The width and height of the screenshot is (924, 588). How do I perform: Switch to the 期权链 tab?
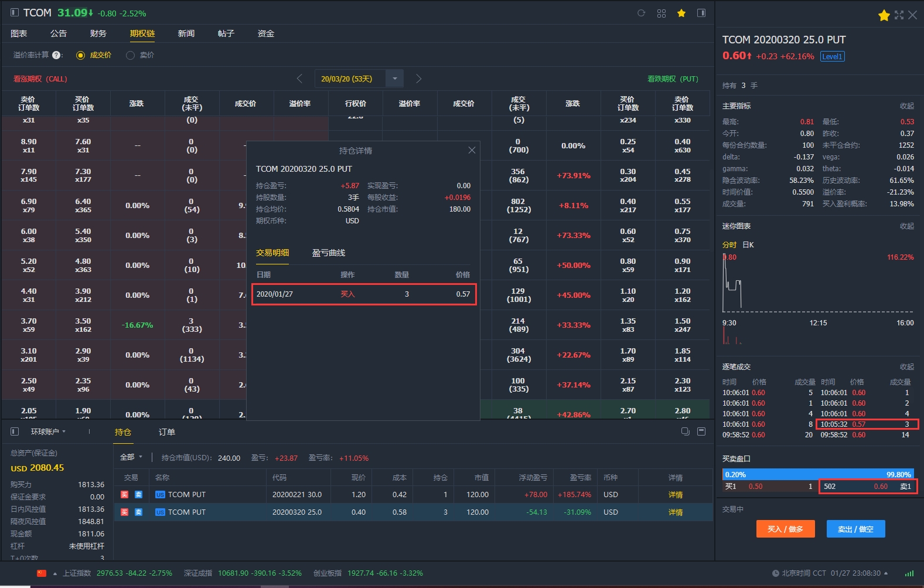click(x=142, y=33)
